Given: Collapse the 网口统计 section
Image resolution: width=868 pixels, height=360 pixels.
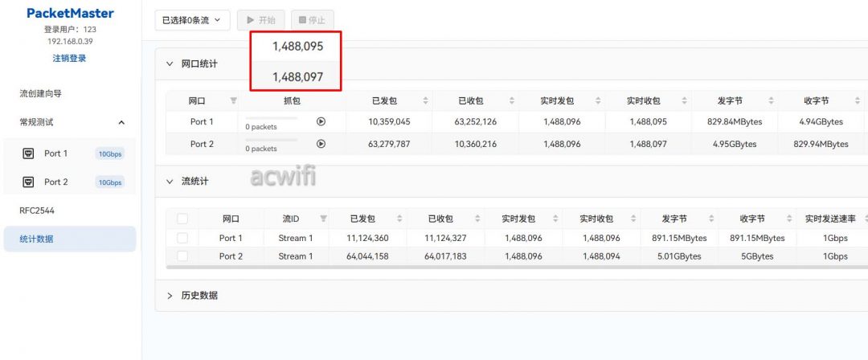Looking at the screenshot, I should (x=170, y=63).
